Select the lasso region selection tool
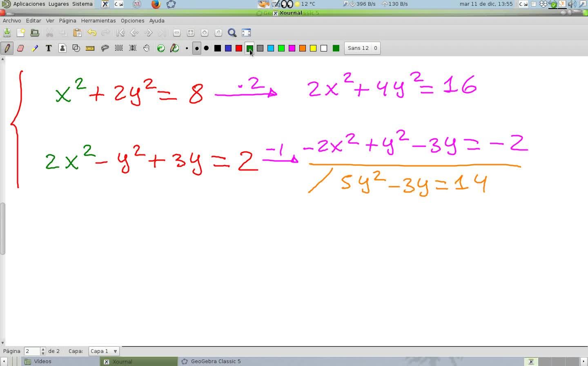Image resolution: width=588 pixels, height=366 pixels. click(105, 48)
